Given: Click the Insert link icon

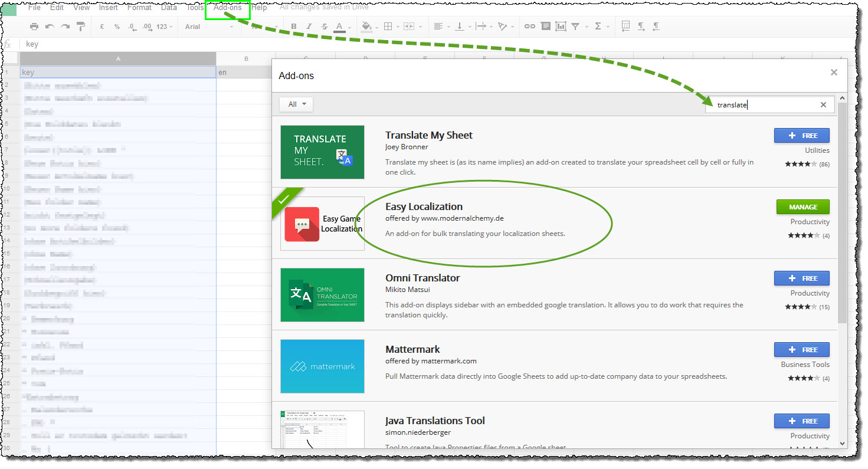Looking at the screenshot, I should click(x=530, y=27).
